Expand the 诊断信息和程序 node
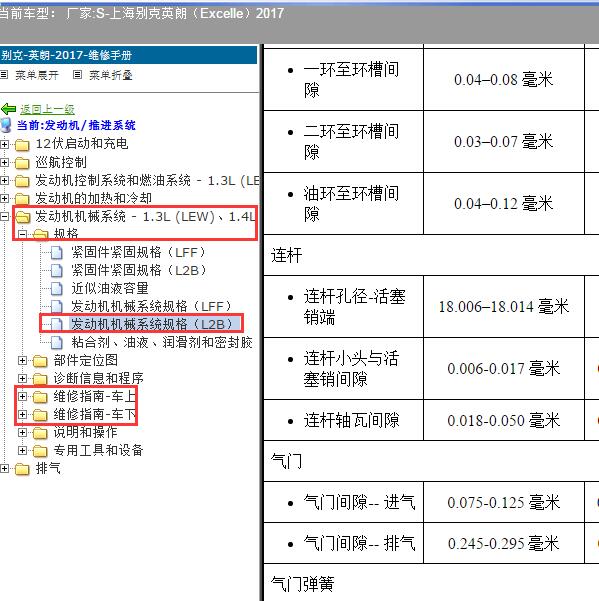Image resolution: width=599 pixels, height=601 pixels. click(x=23, y=379)
